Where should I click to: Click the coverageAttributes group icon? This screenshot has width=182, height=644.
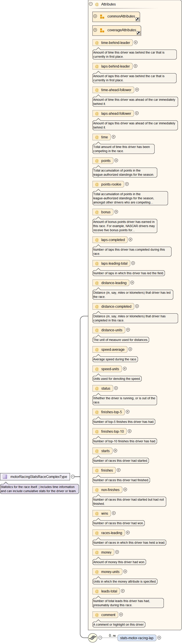(102, 30)
